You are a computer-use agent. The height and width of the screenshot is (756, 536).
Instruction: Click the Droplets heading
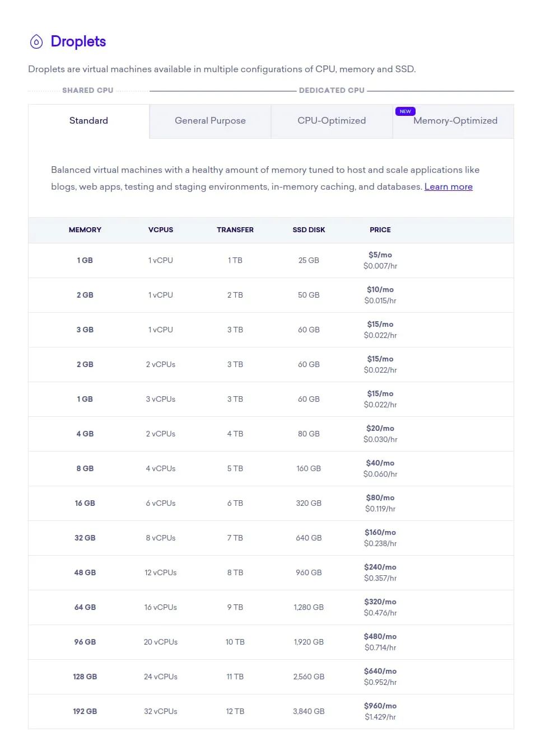(x=78, y=41)
